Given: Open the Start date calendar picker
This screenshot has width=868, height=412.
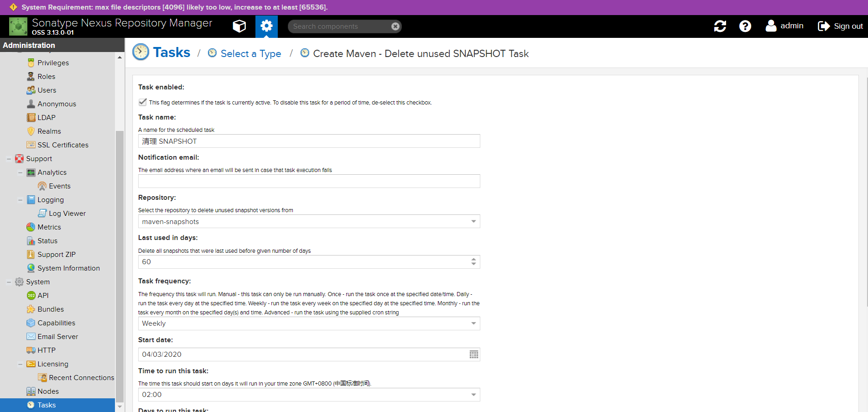Looking at the screenshot, I should (x=474, y=355).
